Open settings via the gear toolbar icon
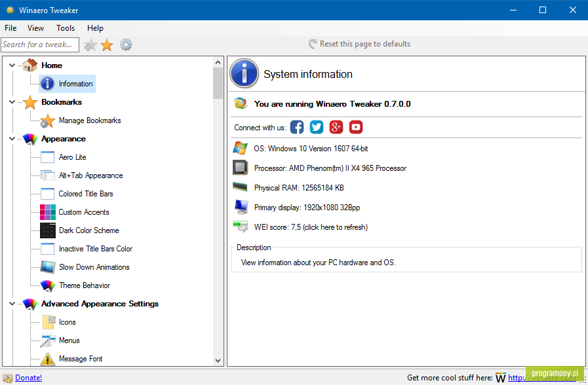588x385 pixels. click(x=126, y=45)
